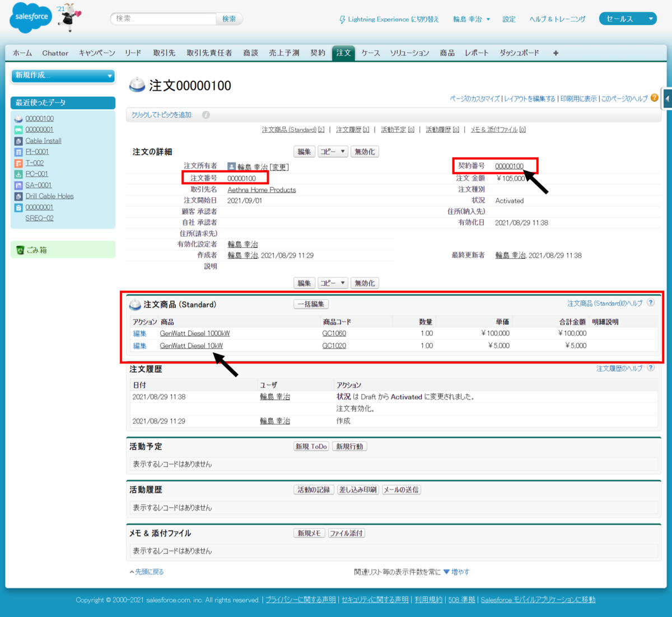Viewport: 672px width, 617px height.
Task: Open the ダッシュボード tab
Action: pyautogui.click(x=519, y=53)
